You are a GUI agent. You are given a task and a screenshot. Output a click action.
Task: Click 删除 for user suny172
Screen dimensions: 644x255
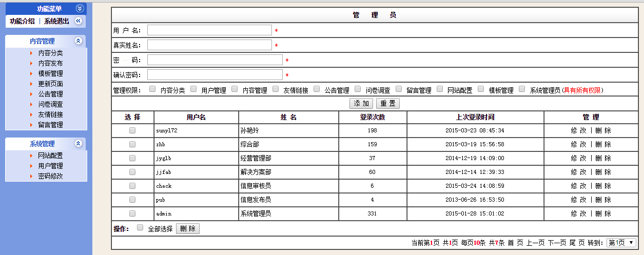pos(603,130)
